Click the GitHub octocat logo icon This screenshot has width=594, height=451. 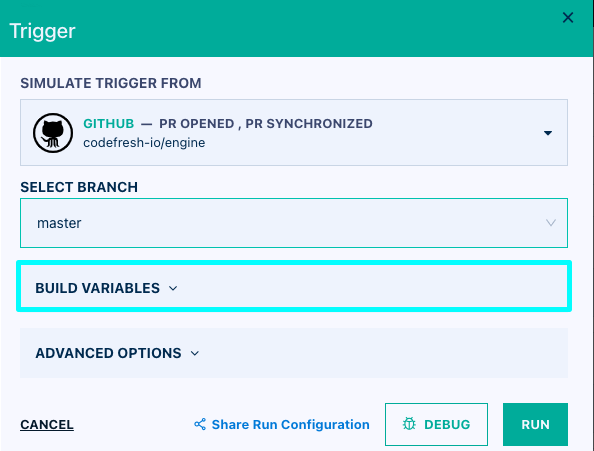click(x=53, y=133)
